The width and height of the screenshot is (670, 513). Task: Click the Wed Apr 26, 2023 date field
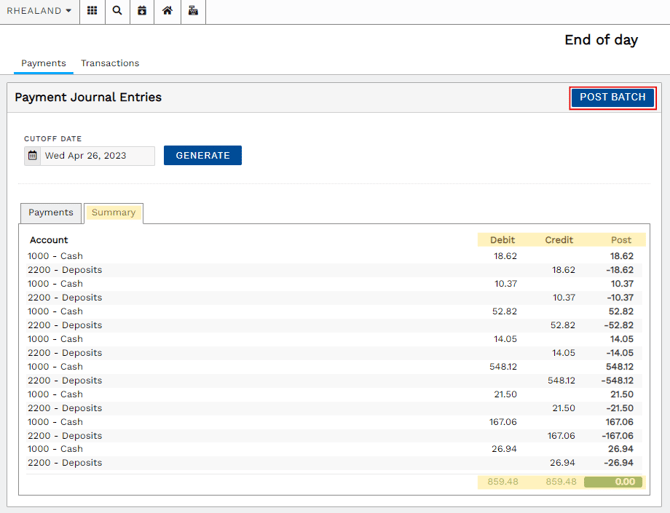(x=97, y=155)
